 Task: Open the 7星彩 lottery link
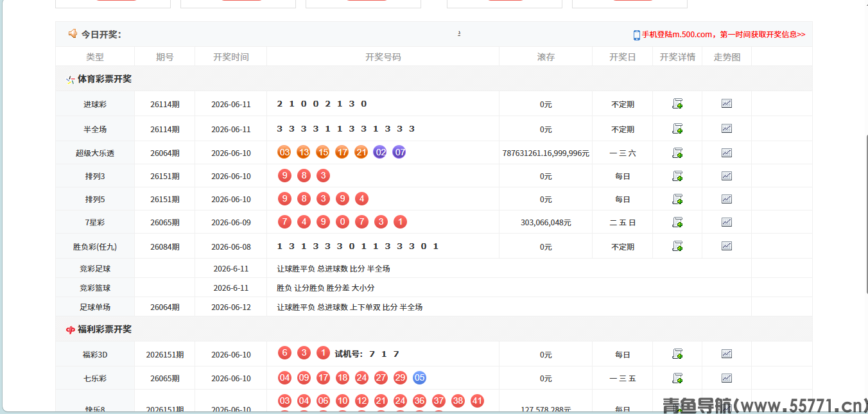95,223
